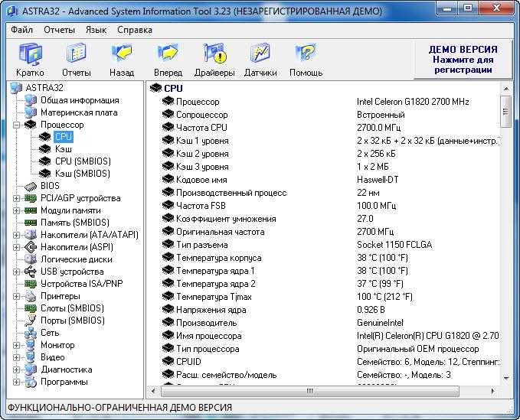Click the Память (SMBIOS) memory icon

coord(31,223)
